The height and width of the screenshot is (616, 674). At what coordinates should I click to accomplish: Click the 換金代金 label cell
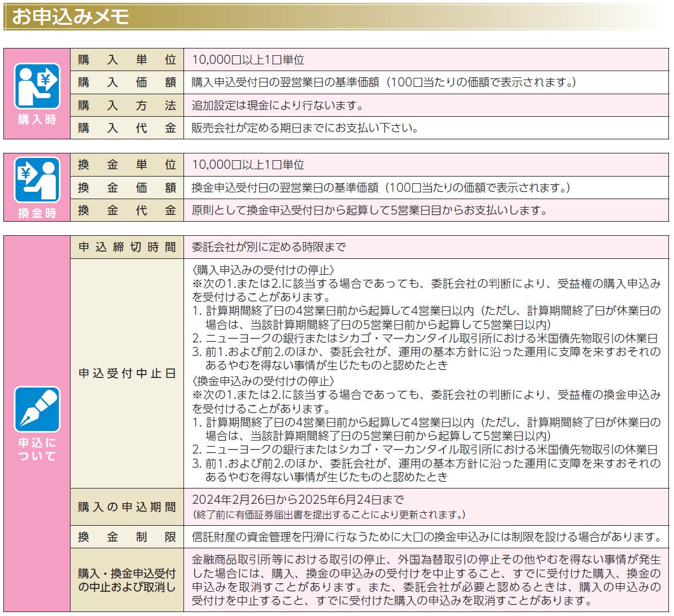[127, 210]
